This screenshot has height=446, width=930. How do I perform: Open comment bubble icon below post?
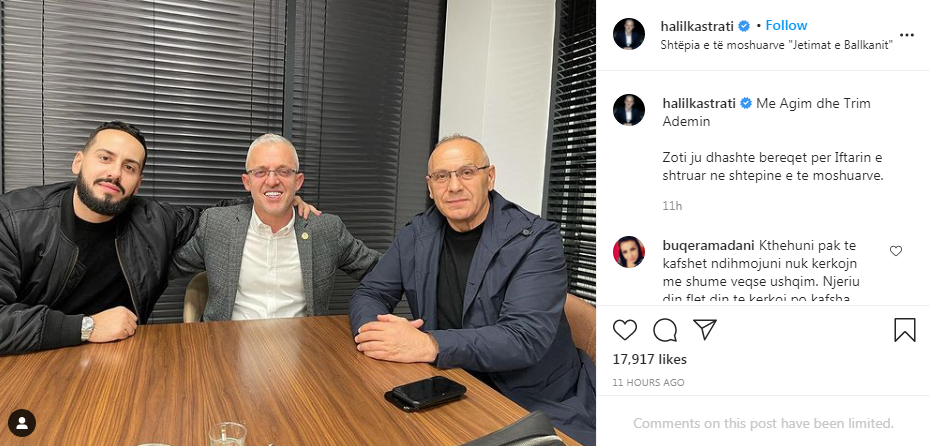pyautogui.click(x=665, y=330)
